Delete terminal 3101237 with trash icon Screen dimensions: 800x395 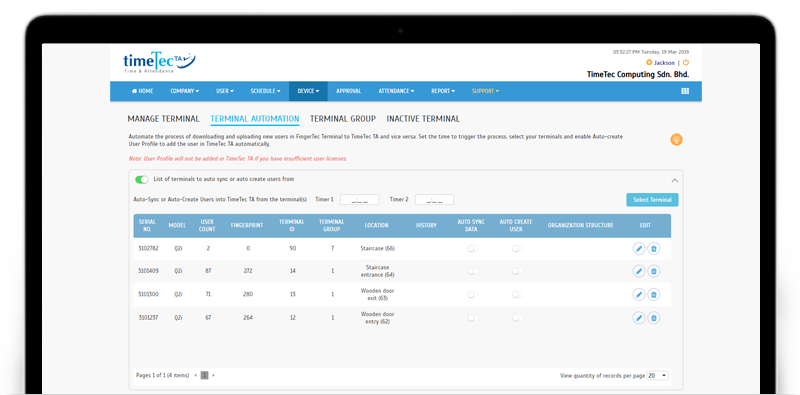tap(654, 318)
